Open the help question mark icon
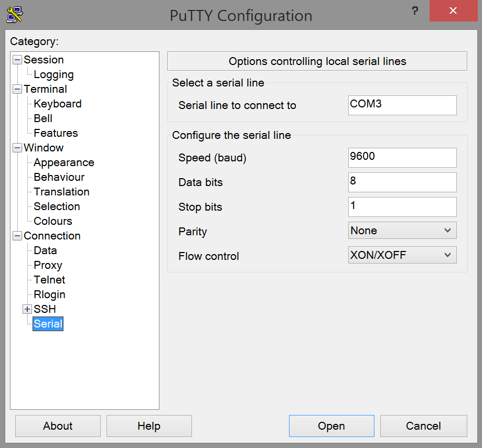 [414, 11]
